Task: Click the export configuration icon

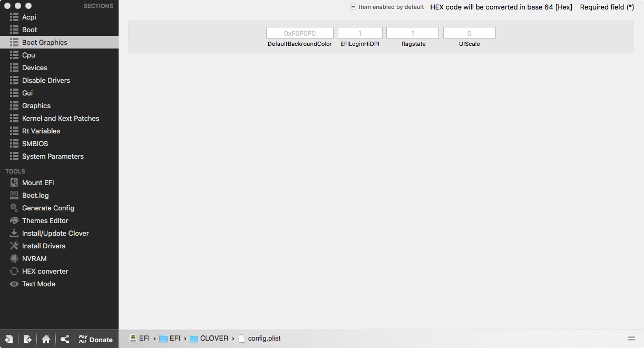Action: 27,339
